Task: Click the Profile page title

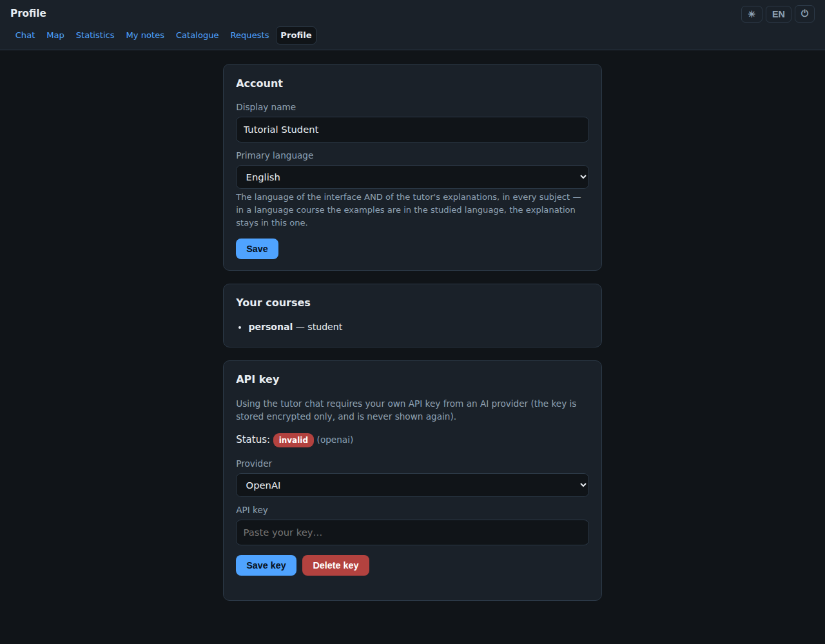Action: [x=28, y=13]
